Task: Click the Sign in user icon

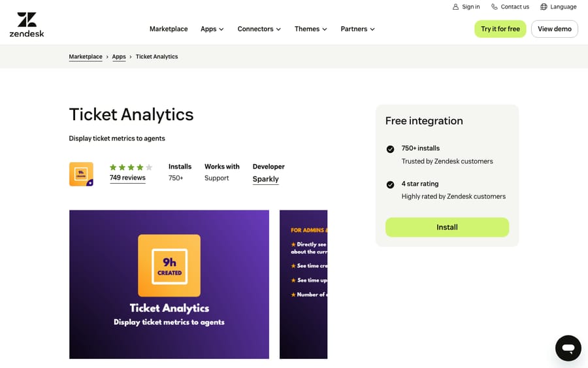Action: coord(455,7)
